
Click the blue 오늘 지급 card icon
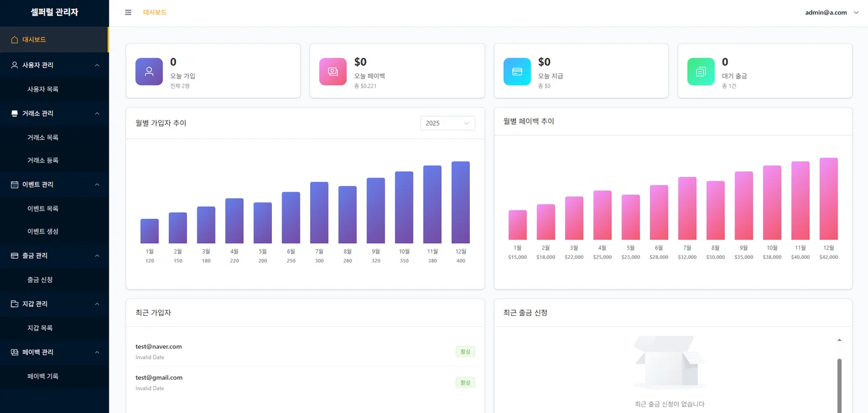click(x=517, y=72)
